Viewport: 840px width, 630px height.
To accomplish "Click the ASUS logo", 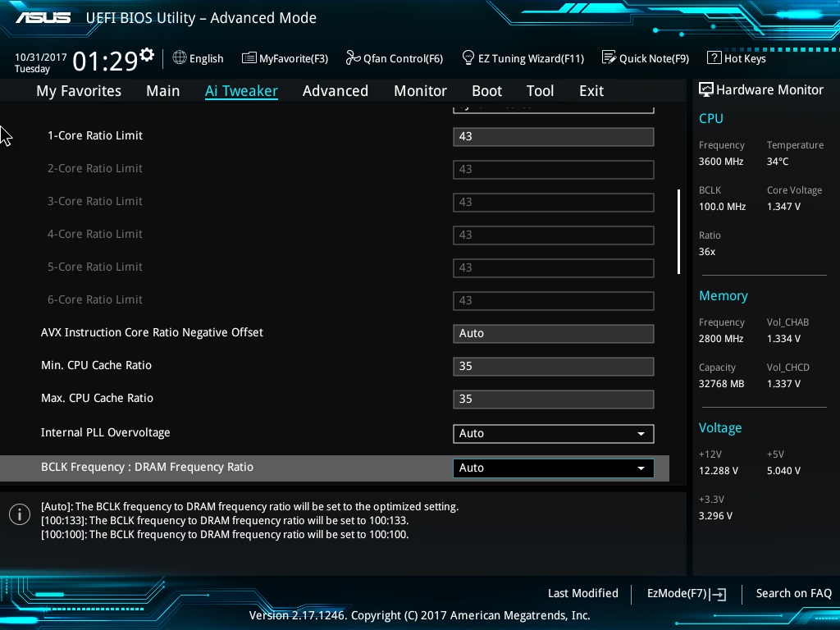I will click(43, 18).
